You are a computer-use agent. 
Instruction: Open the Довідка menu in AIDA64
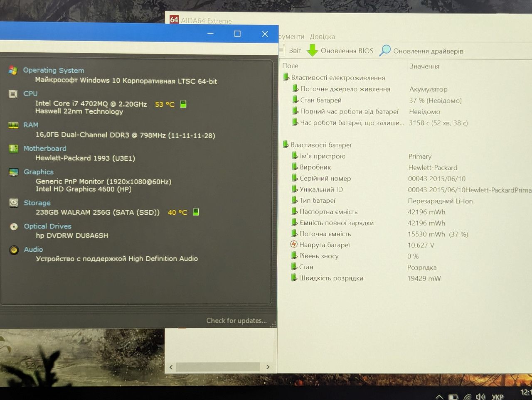(322, 37)
